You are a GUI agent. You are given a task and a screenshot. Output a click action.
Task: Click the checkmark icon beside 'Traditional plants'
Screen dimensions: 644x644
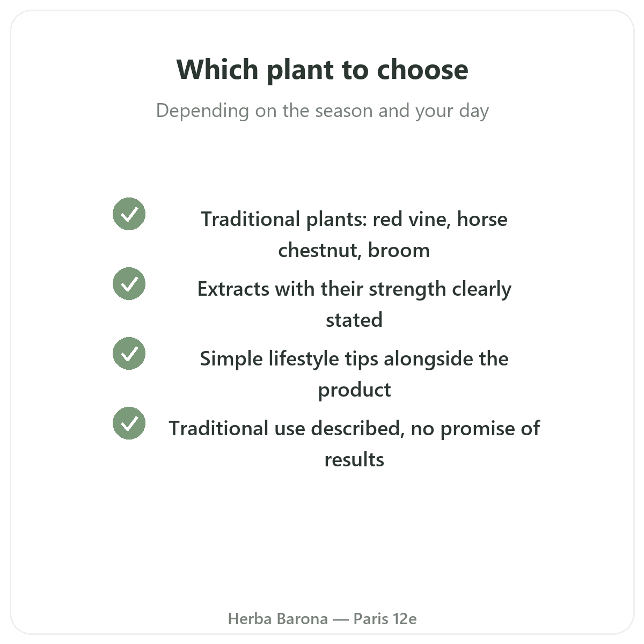point(129,214)
